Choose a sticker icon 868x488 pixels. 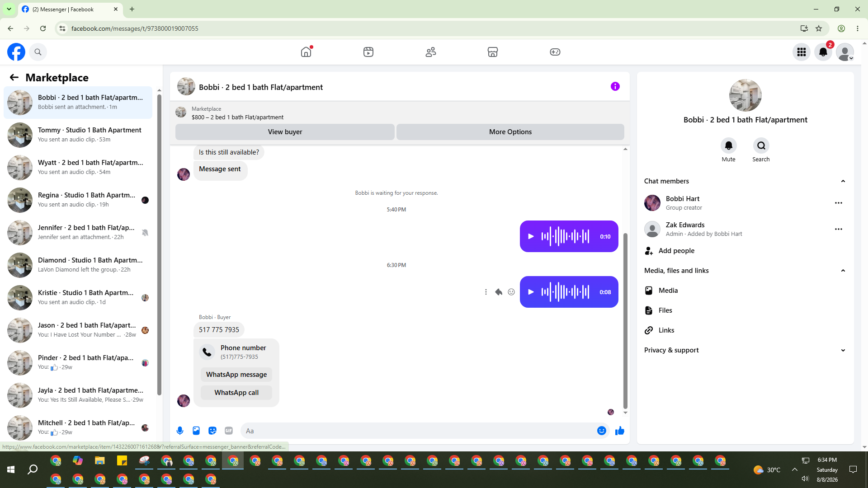[x=212, y=431]
